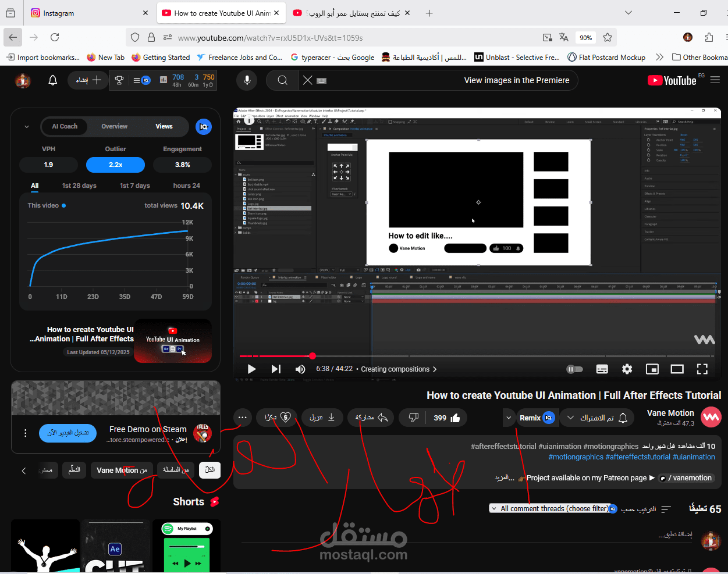
Task: Collapse the vidIQ stats panel chevron
Action: tap(27, 126)
